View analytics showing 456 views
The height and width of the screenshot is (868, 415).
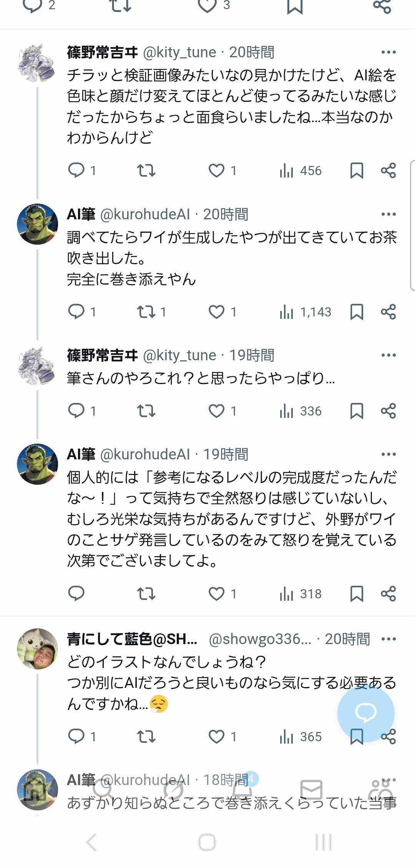click(x=300, y=171)
